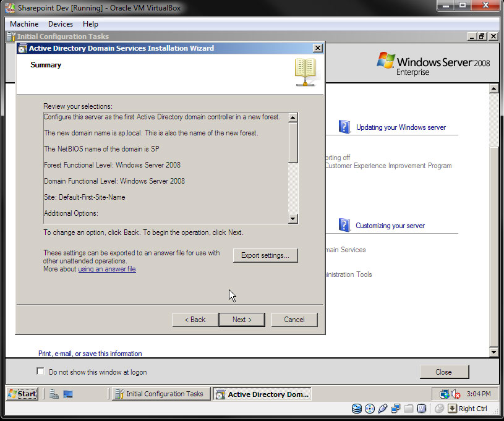
Task: Minimize the Initial Configuration Tasks window
Action: pos(472,36)
